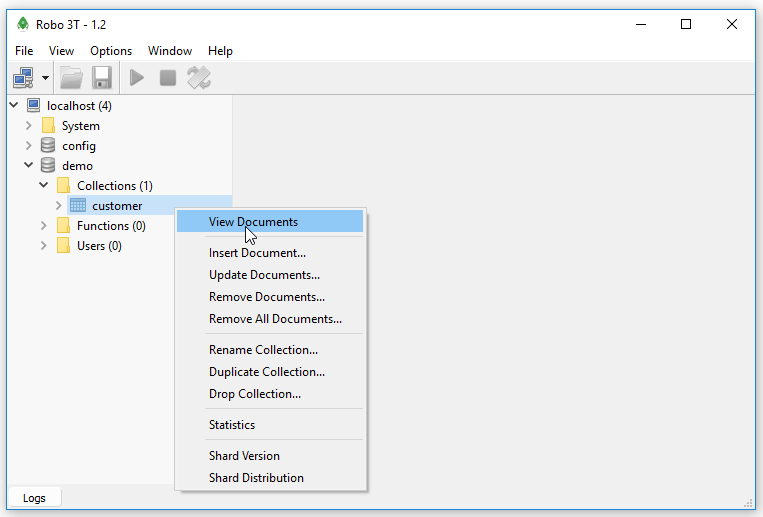Screen dimensions: 763x517
Task: Open the View menu
Action: 61,51
